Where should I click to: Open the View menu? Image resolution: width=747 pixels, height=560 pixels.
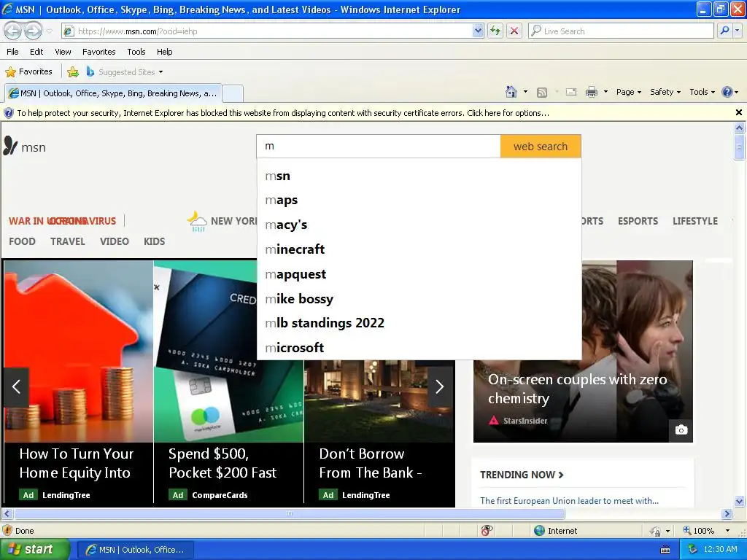pyautogui.click(x=63, y=52)
